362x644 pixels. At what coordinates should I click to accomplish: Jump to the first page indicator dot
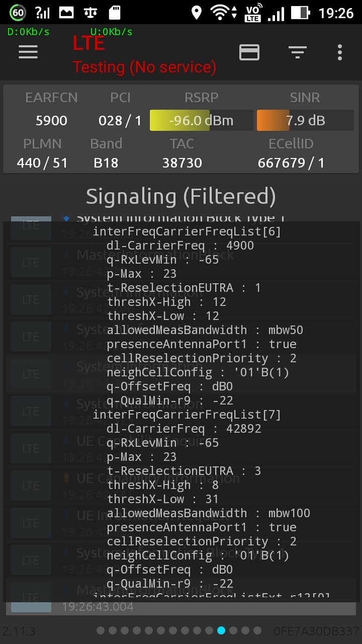(x=101, y=630)
